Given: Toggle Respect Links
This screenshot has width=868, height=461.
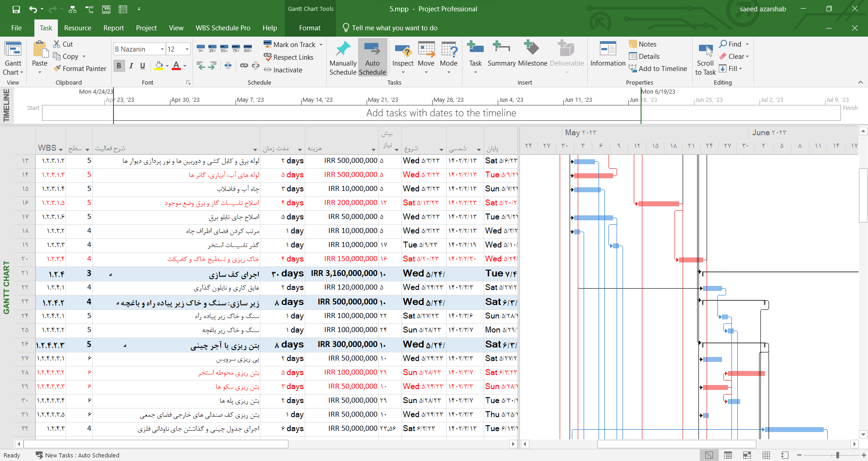Looking at the screenshot, I should coord(288,57).
